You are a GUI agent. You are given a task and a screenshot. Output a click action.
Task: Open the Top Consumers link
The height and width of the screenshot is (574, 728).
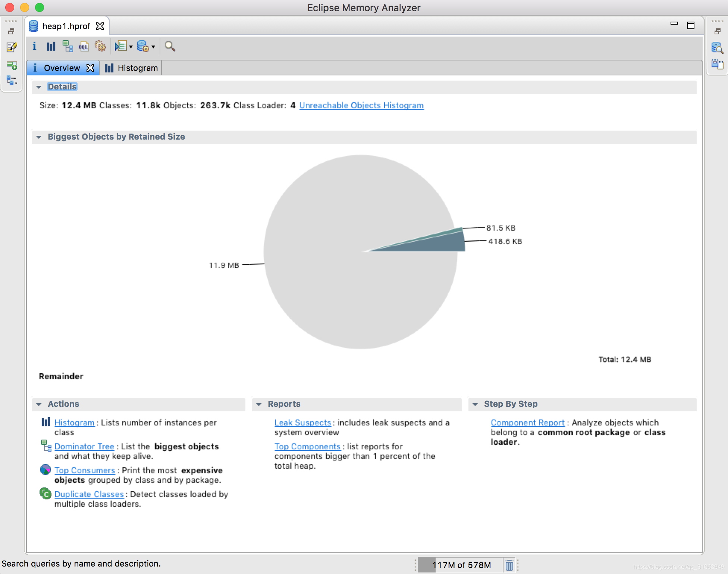(85, 470)
